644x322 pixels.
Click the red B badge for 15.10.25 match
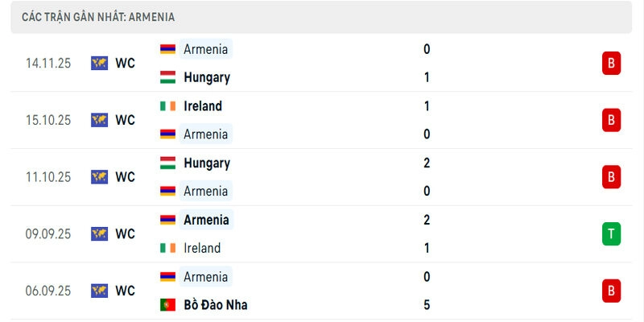(611, 120)
